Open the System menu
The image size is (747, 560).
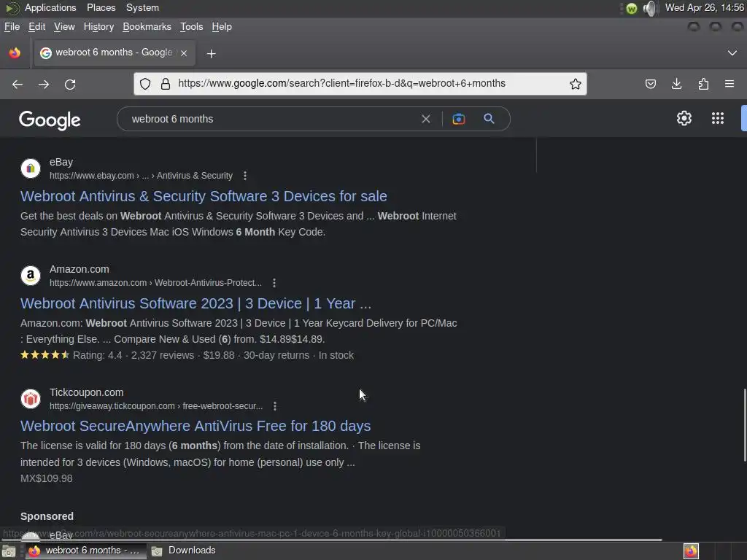click(142, 7)
